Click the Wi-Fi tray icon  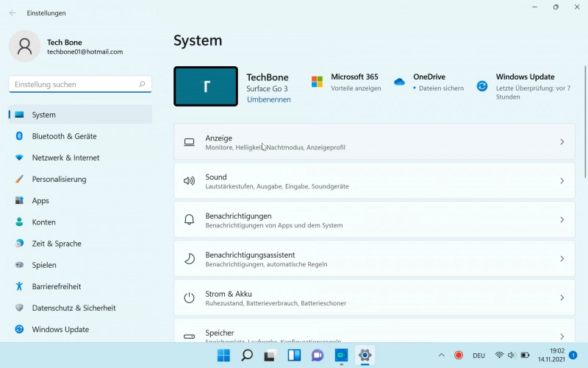click(x=499, y=355)
